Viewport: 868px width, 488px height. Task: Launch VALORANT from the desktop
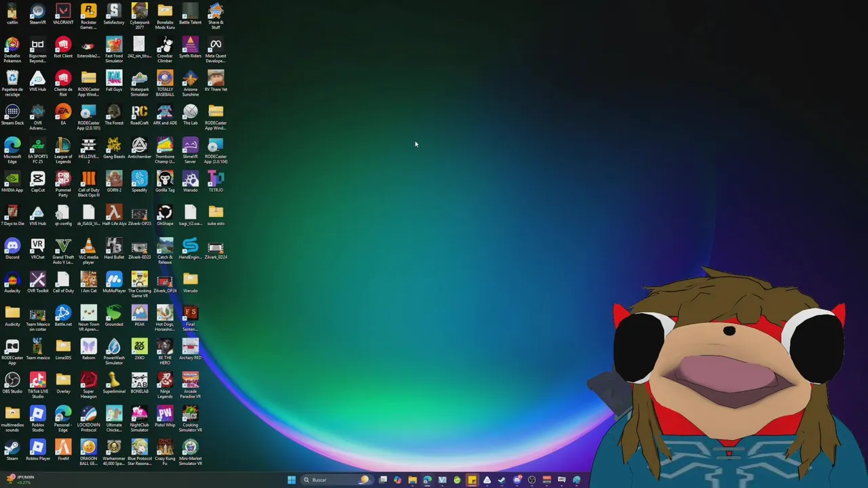[x=63, y=15]
